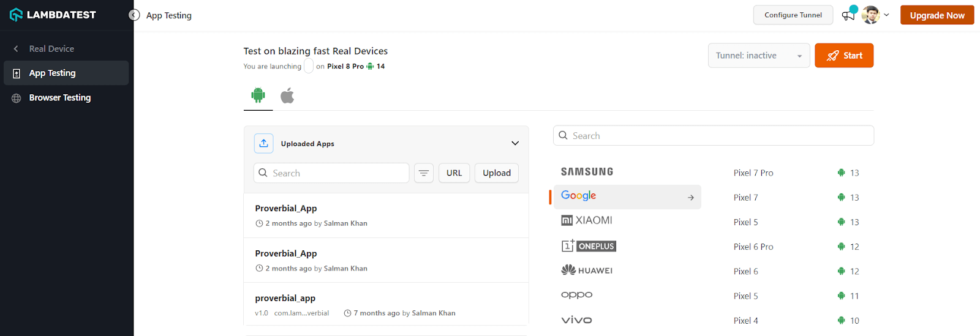This screenshot has width=980, height=336.
Task: Switch to the Apple iOS tab
Action: 287,95
